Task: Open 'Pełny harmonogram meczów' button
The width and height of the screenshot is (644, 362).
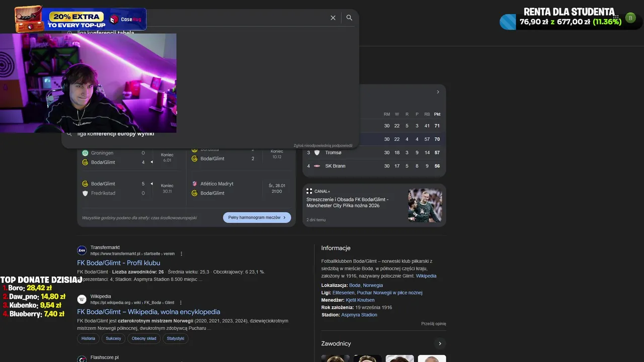Action: 257,218
